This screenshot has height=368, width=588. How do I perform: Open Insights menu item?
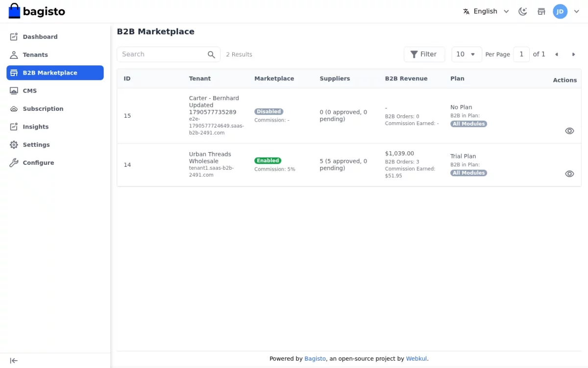click(55, 127)
